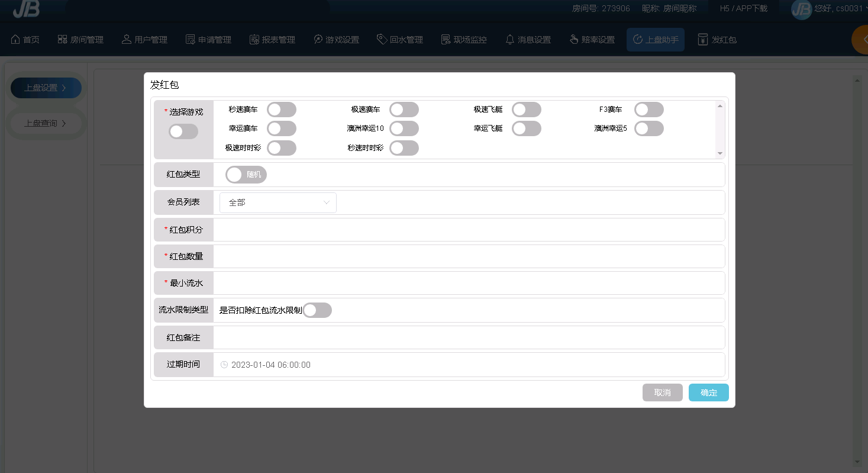This screenshot has height=473, width=868.
Task: Click the 消息设置 bell icon
Action: pos(509,40)
